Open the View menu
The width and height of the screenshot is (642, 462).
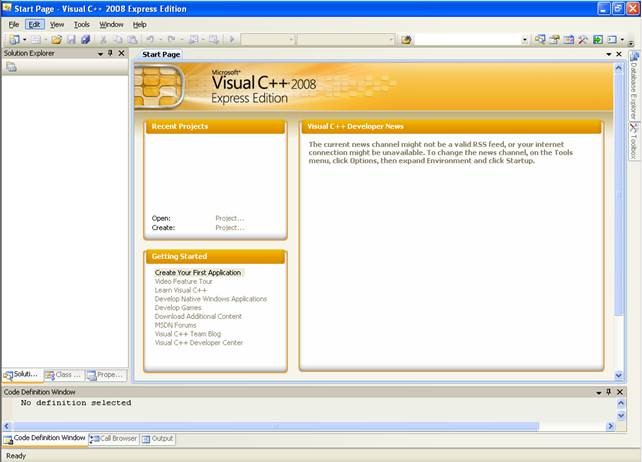point(57,25)
